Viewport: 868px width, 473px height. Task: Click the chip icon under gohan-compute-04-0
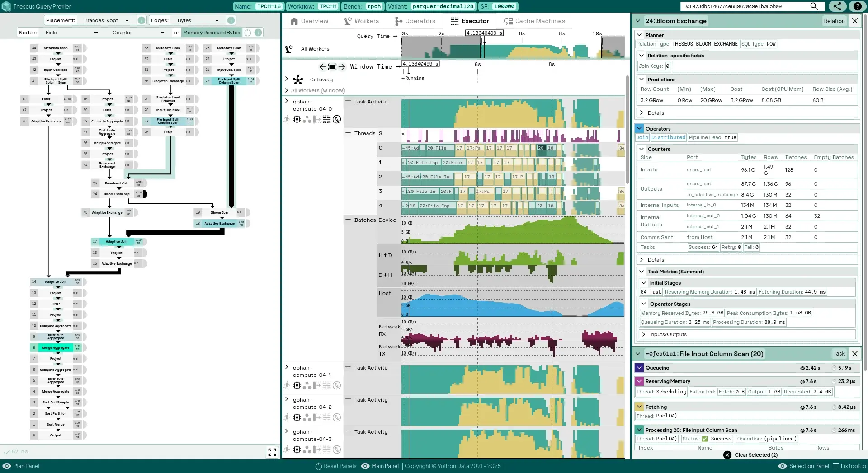point(297,119)
